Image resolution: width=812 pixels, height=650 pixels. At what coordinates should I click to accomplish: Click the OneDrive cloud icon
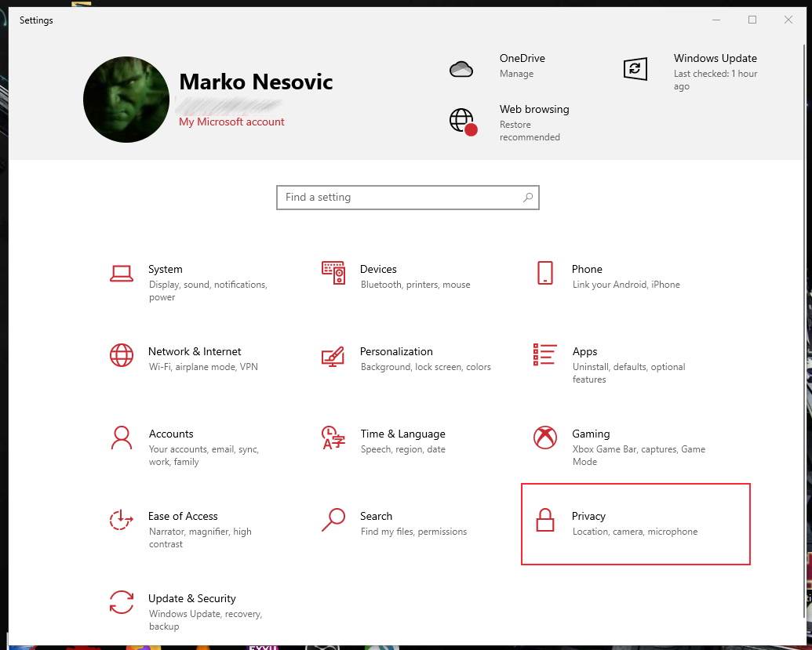point(461,69)
